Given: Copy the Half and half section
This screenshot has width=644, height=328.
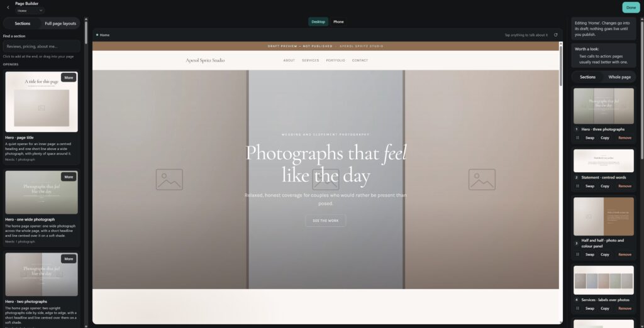Looking at the screenshot, I should 604,254.
